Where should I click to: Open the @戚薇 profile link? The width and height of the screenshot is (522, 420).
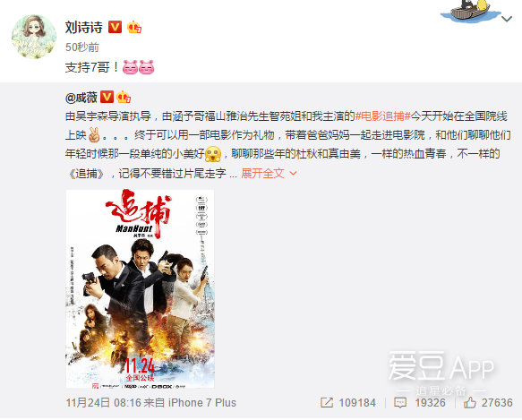81,98
